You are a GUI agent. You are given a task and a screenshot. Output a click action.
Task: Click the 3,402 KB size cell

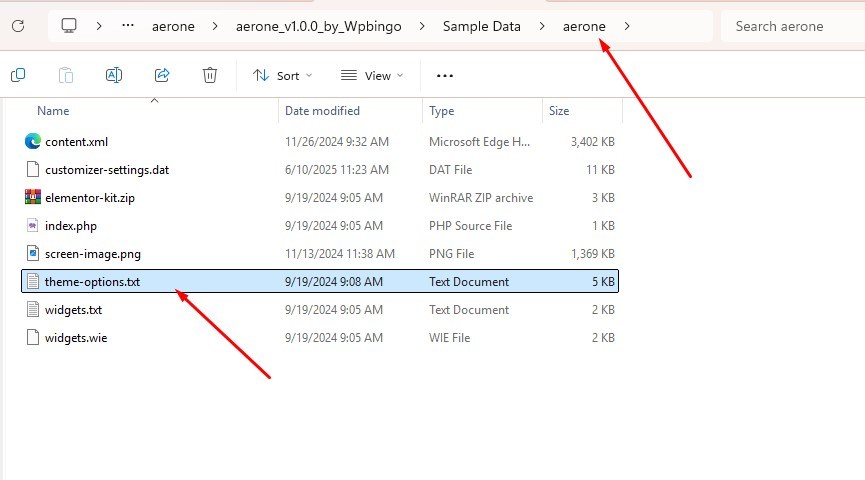pos(592,142)
